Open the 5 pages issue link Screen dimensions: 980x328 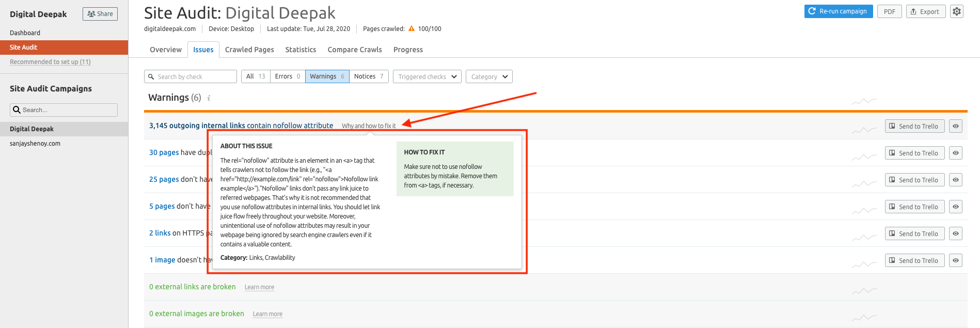pos(162,206)
